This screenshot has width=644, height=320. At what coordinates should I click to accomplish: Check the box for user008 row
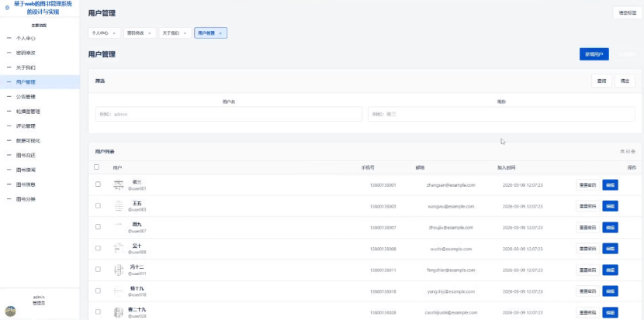click(x=98, y=248)
